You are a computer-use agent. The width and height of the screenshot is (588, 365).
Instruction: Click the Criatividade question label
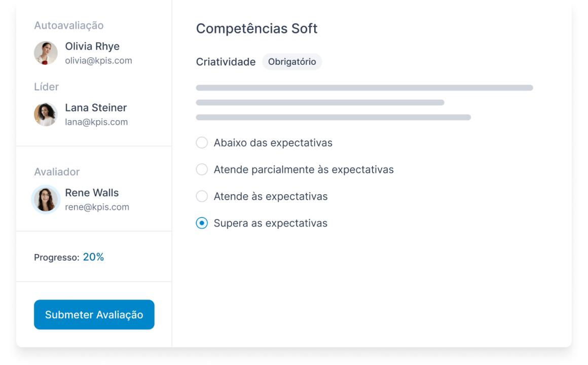click(226, 62)
